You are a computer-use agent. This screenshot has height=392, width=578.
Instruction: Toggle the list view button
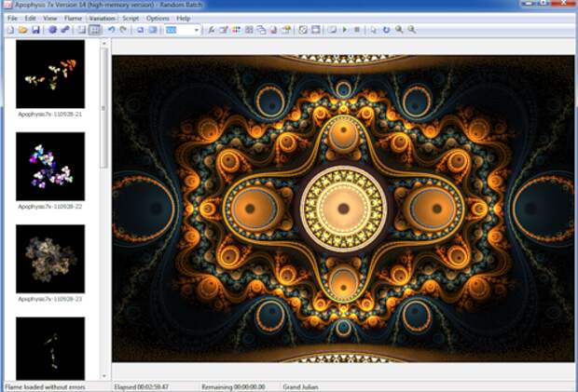point(82,30)
